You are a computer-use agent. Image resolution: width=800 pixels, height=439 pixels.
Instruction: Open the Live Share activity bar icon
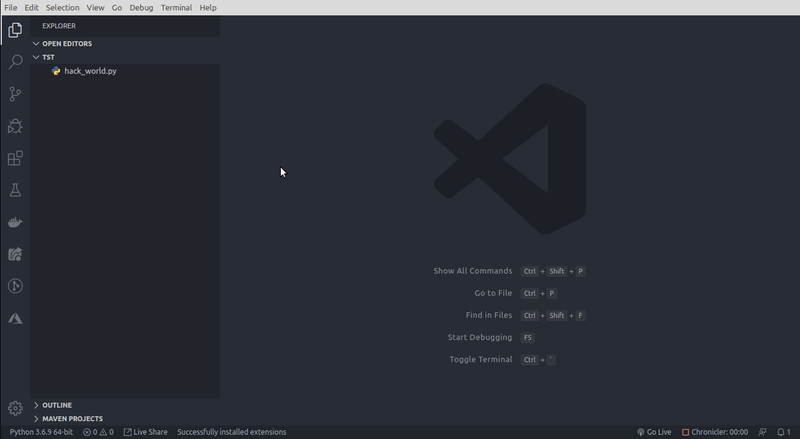[x=15, y=254]
